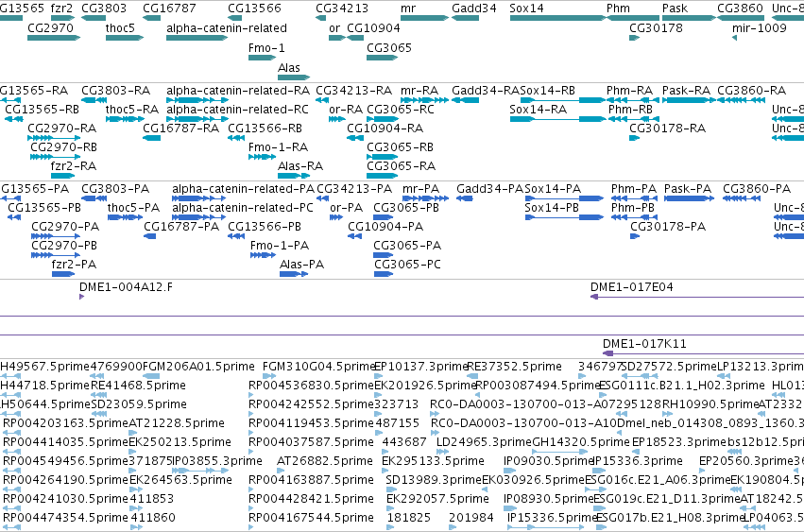Click the gene label 'CG34213'
The height and width of the screenshot is (532, 804).
342,9
